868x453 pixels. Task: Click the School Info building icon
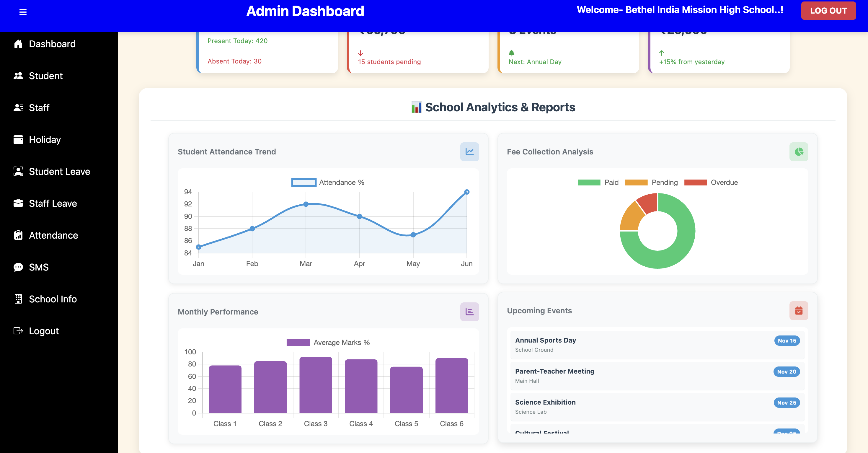[18, 299]
